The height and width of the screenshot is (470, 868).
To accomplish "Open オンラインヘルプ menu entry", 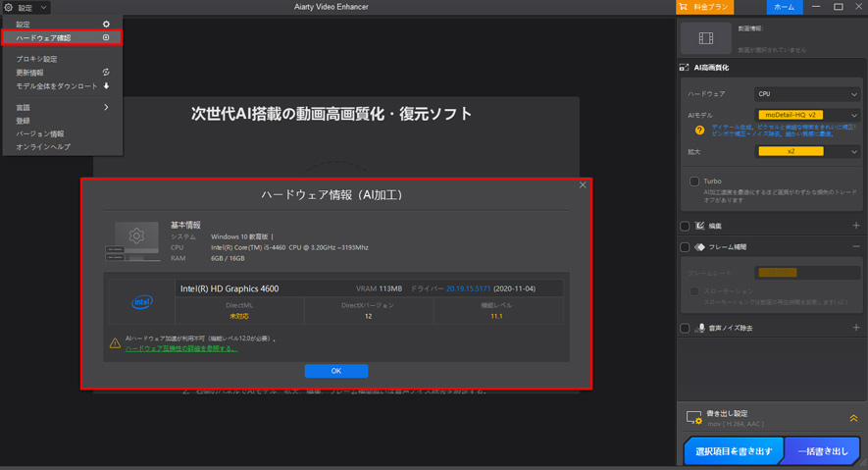I will point(62,147).
